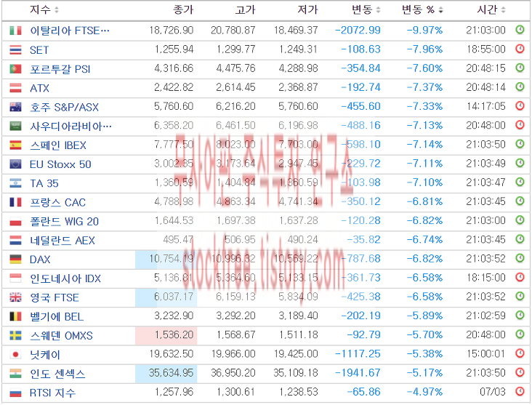The image size is (532, 405).
Task: Click the 1,536.20 highlighted closing price
Action: click(166, 335)
